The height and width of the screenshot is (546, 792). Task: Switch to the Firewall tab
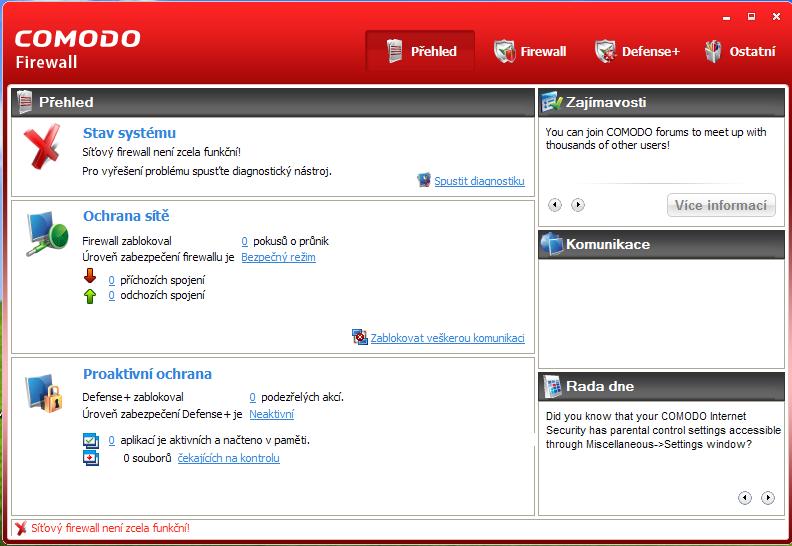click(x=530, y=51)
